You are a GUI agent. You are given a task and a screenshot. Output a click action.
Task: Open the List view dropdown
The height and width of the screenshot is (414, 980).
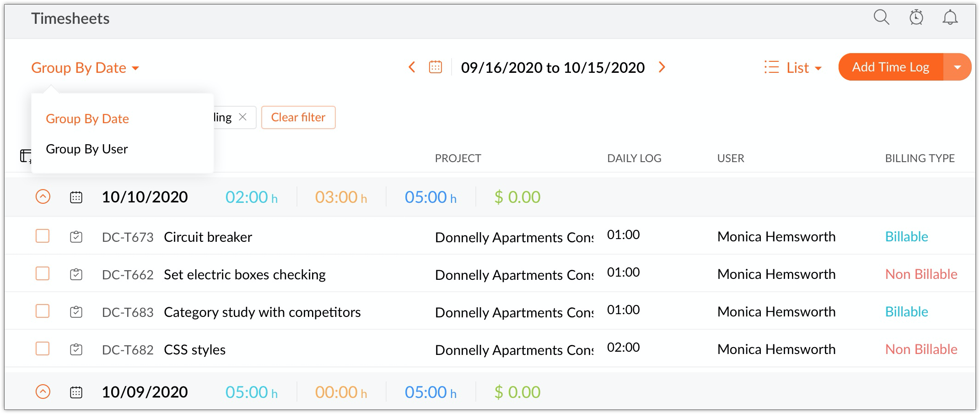(x=793, y=68)
